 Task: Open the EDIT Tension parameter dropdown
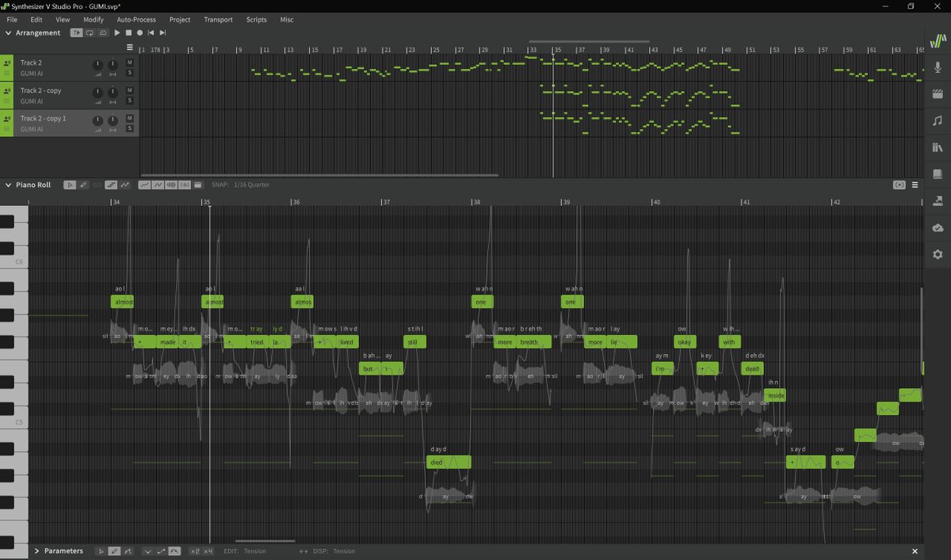[x=245, y=551]
